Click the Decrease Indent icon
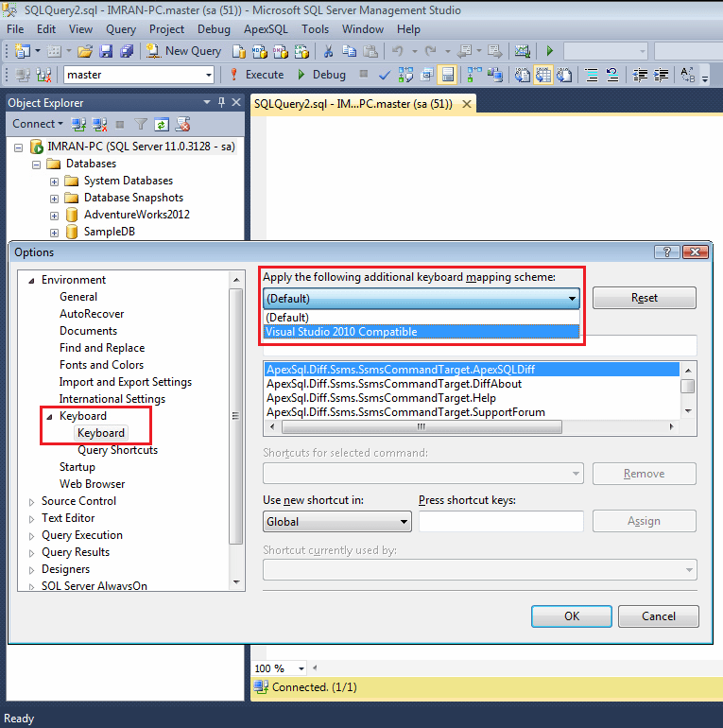The image size is (723, 728). (640, 75)
